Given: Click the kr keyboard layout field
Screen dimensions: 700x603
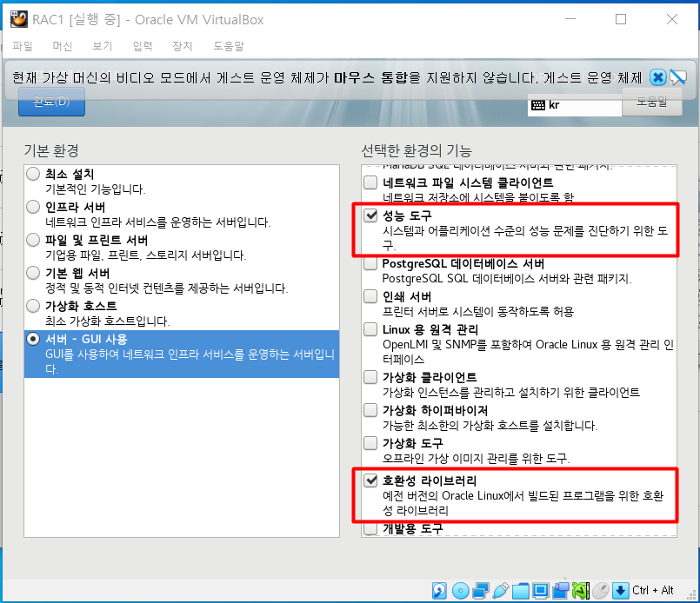Looking at the screenshot, I should pos(575,105).
